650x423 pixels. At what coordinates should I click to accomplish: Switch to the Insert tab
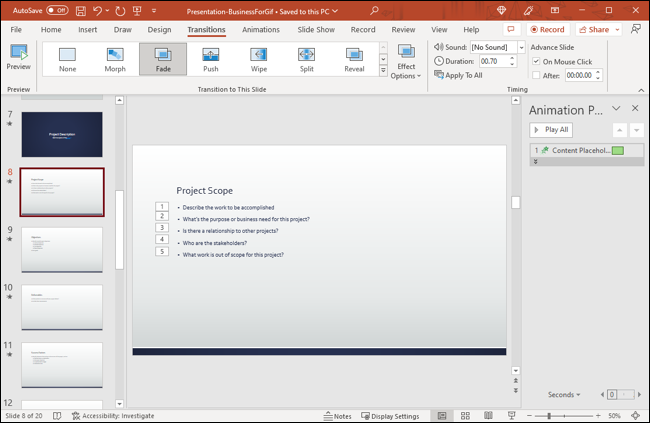pyautogui.click(x=87, y=29)
